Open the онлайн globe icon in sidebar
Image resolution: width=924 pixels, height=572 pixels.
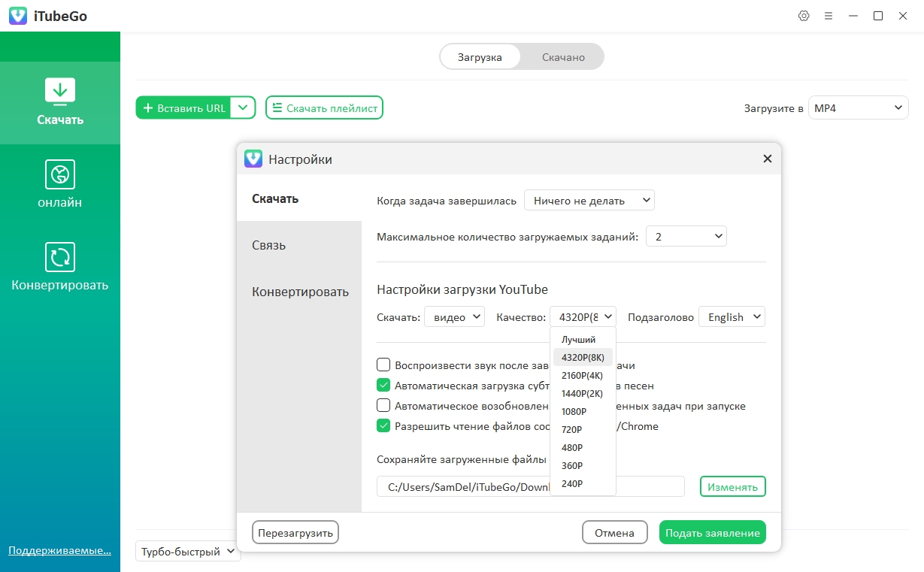60,174
